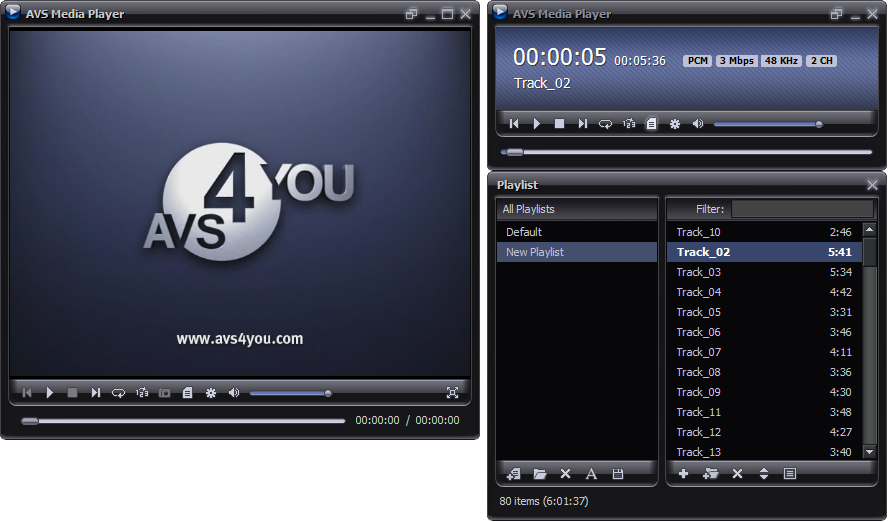Remove the selected track with the X icon
Image resolution: width=888 pixels, height=522 pixels.
pos(737,474)
